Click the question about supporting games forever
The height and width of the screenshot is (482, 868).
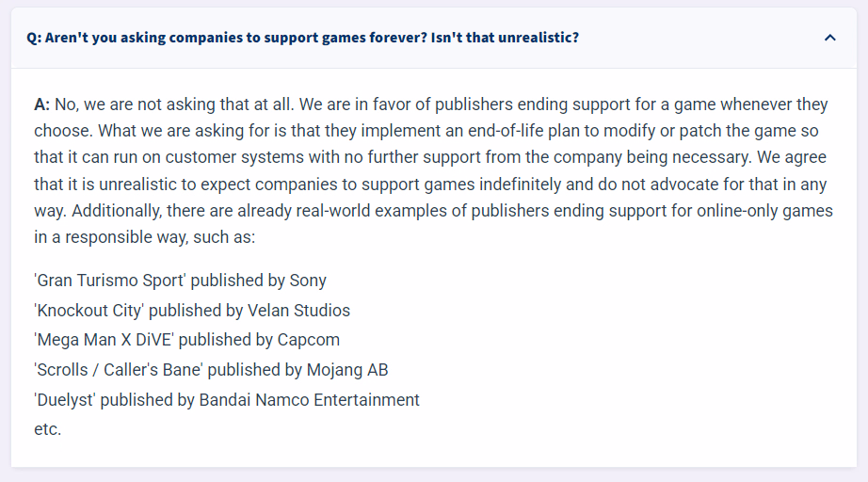point(302,38)
